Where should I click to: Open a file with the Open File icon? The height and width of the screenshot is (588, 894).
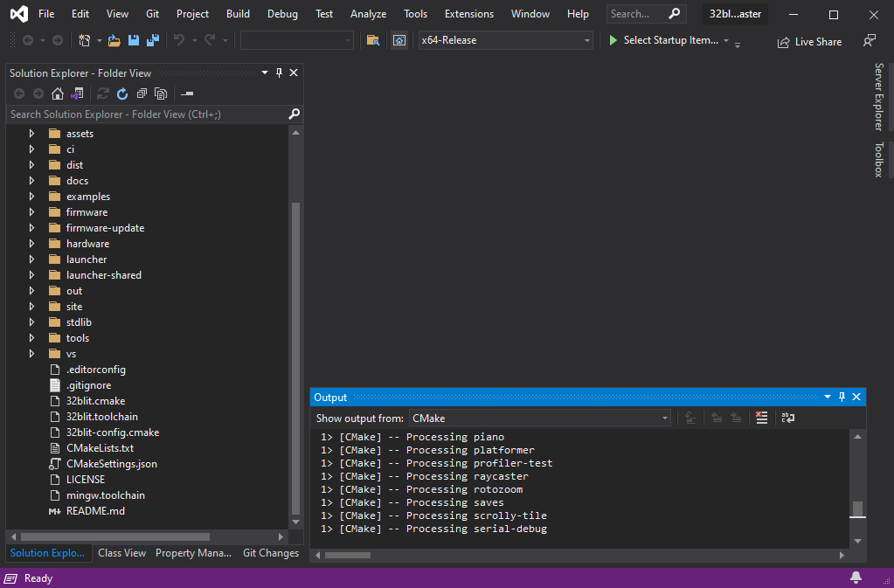(x=114, y=40)
